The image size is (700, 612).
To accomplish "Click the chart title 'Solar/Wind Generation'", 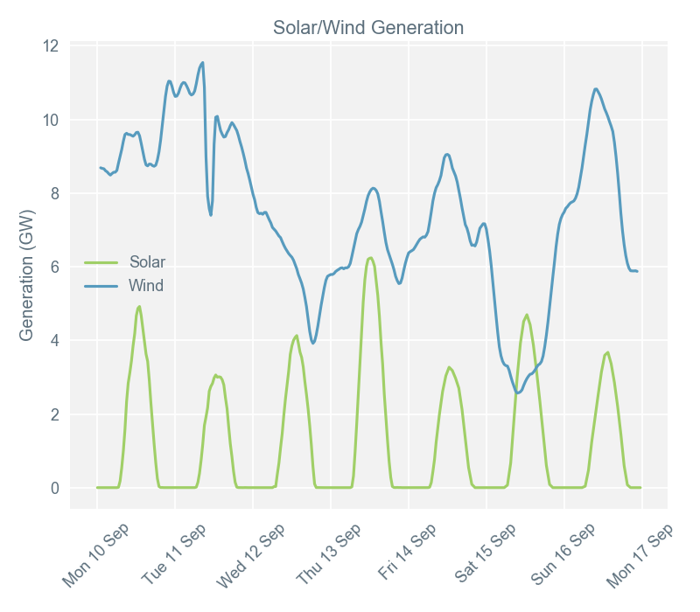I will (x=368, y=28).
